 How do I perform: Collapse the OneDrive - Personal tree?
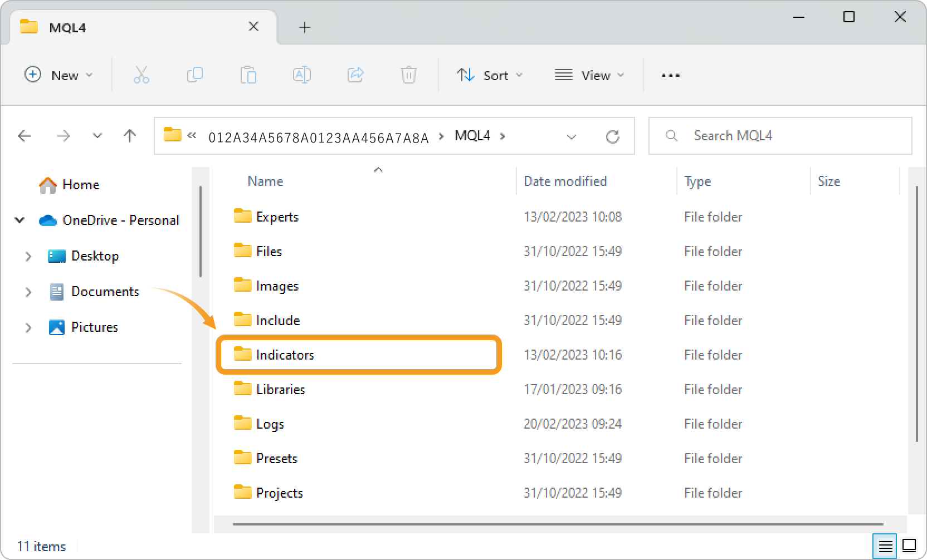pos(19,220)
